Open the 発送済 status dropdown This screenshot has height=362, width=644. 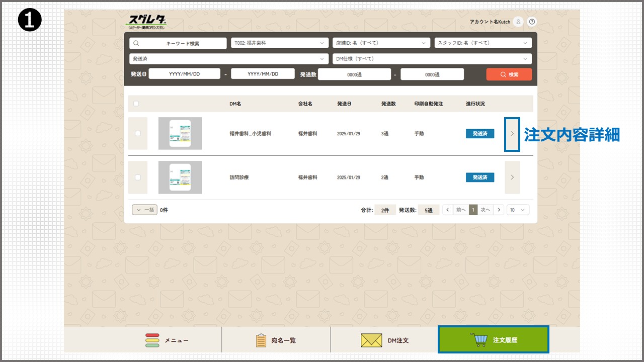(229, 59)
